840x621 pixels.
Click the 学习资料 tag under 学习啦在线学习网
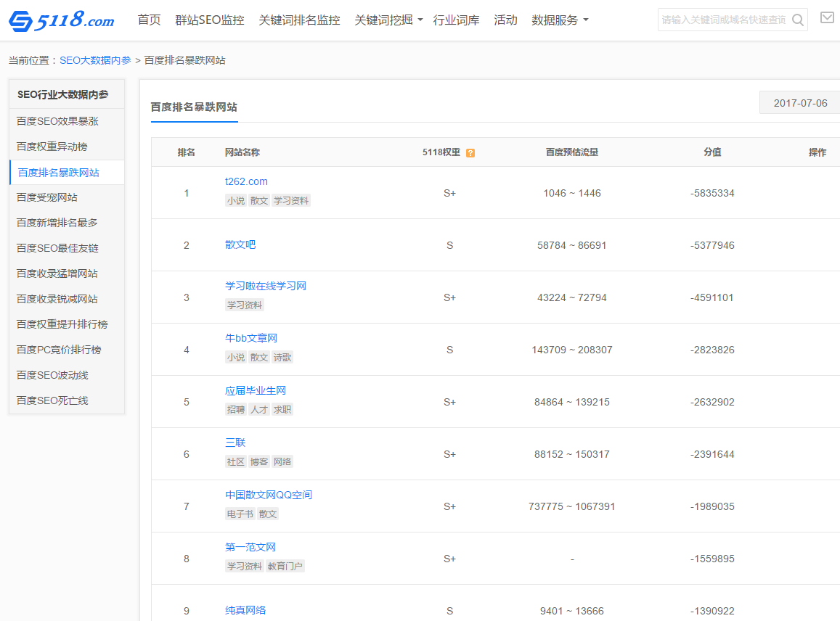tap(245, 305)
